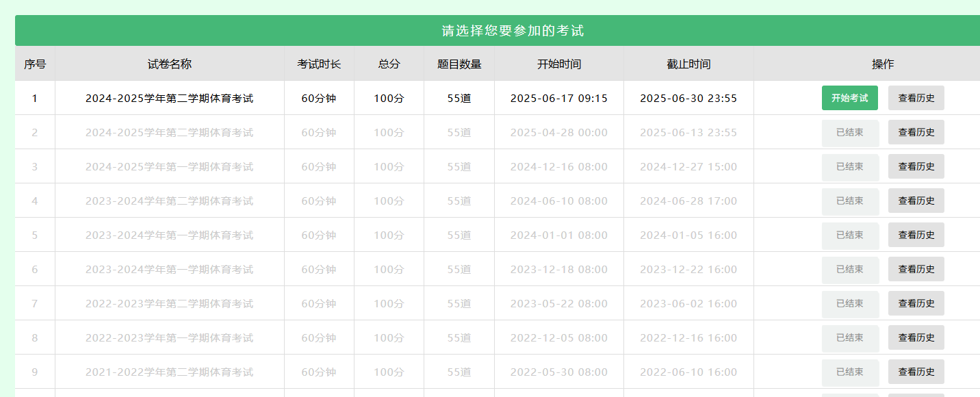Click start time 2024-06-10 08:00
The height and width of the screenshot is (397, 980).
click(x=559, y=201)
